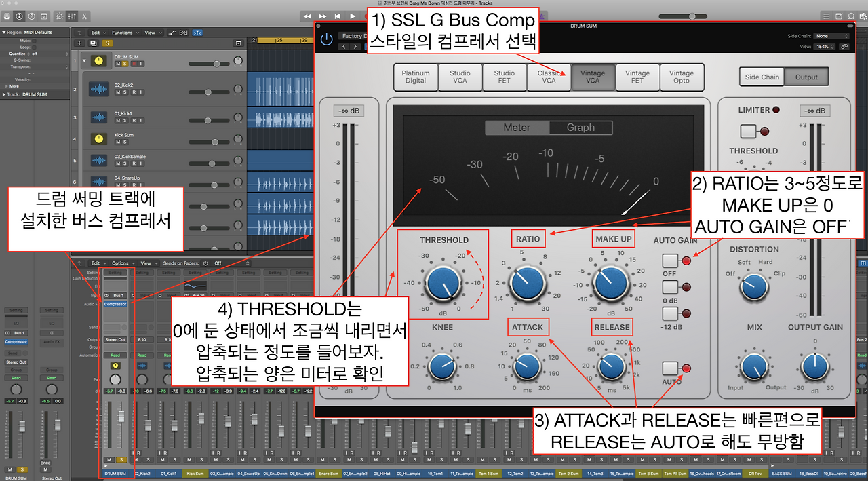Open the Side Chain None dropdown
Viewport: 868px width, 481px height.
click(x=832, y=36)
